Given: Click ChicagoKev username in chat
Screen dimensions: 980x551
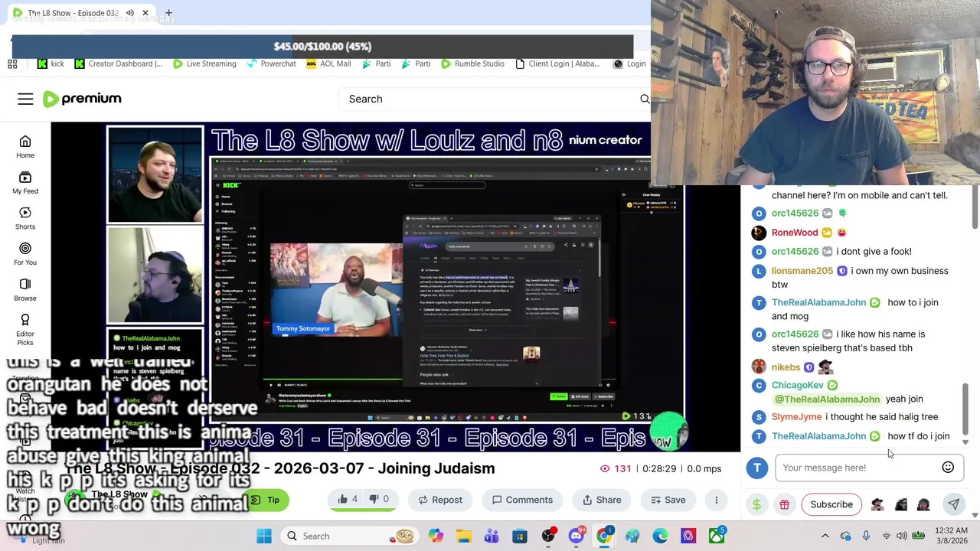Looking at the screenshot, I should [798, 385].
